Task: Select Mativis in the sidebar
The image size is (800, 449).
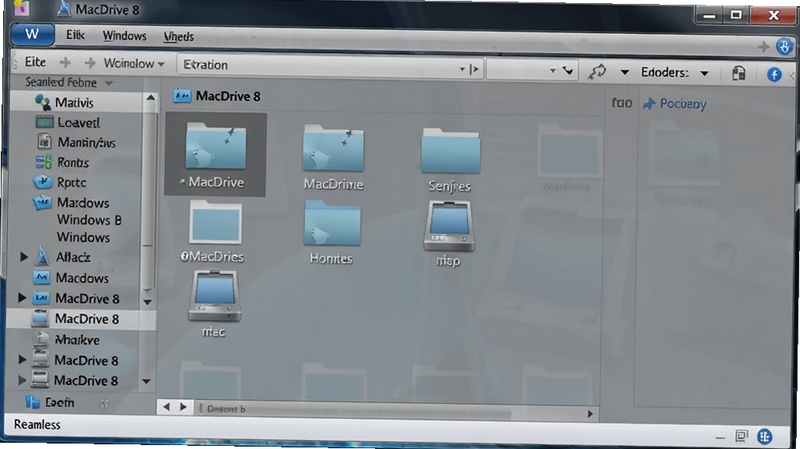Action: [x=74, y=103]
